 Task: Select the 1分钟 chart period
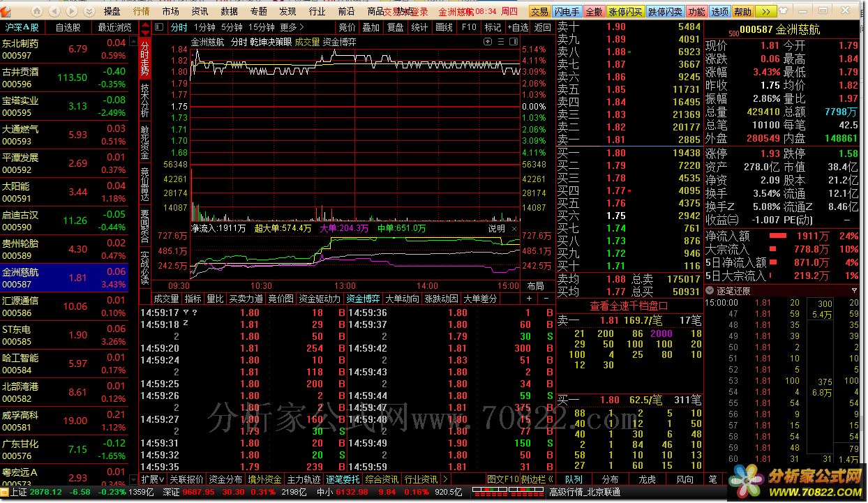(204, 27)
